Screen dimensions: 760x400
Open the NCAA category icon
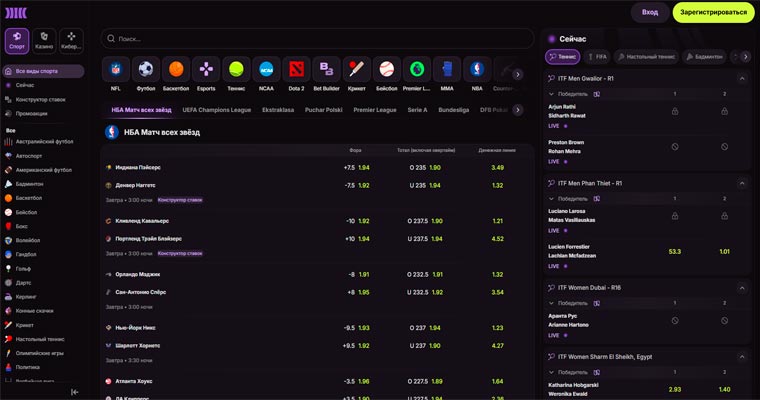[266, 70]
